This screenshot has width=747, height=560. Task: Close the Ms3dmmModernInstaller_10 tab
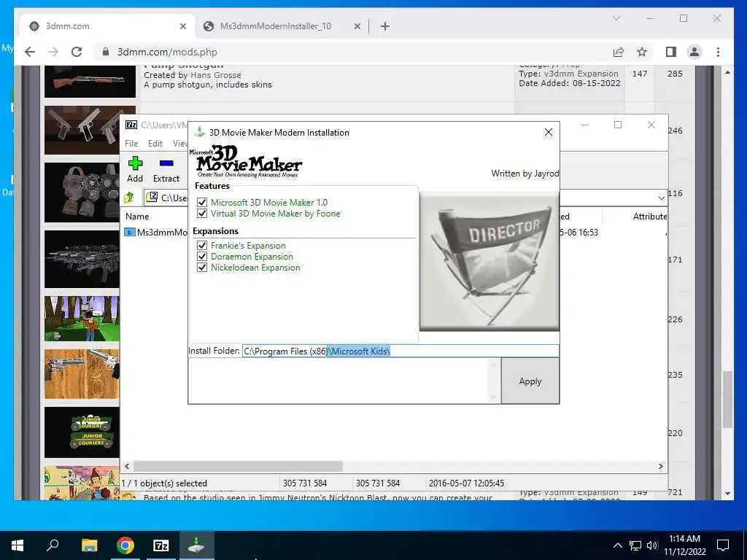point(357,27)
